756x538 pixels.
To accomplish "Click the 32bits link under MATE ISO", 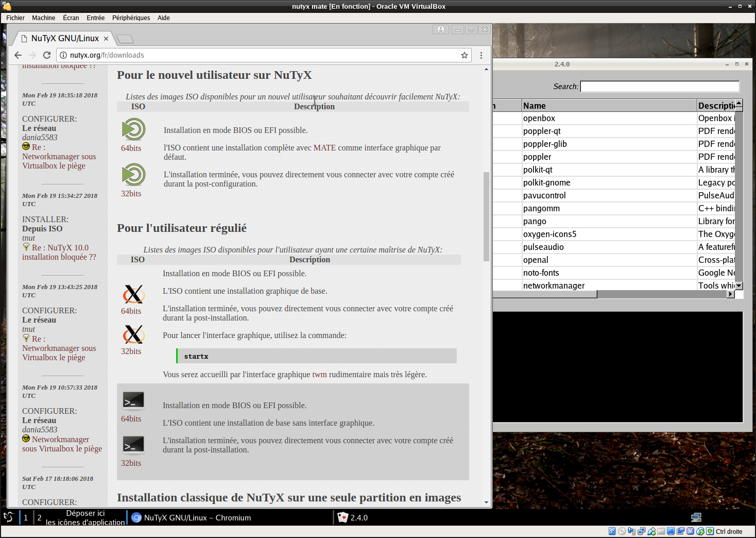I will tap(131, 194).
